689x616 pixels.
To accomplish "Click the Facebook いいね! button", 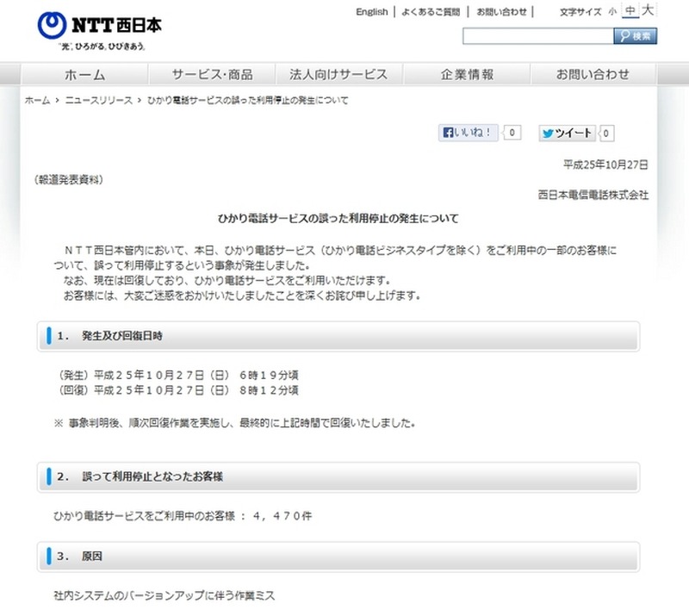I will point(469,133).
